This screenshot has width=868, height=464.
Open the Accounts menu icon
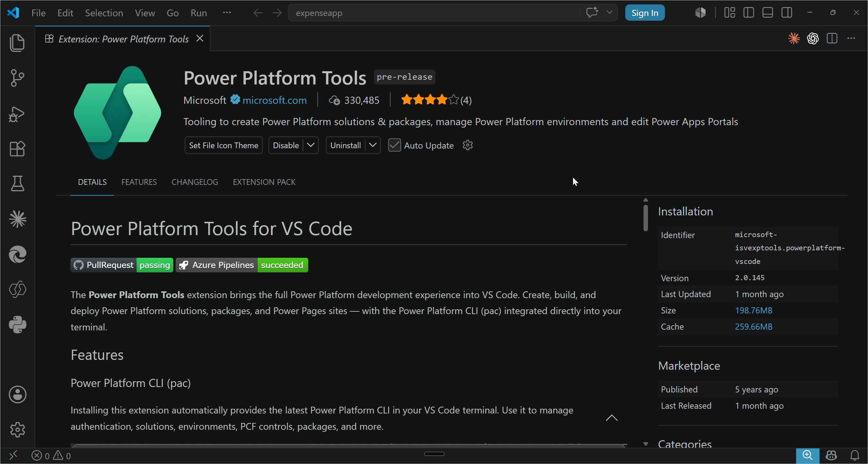(17, 394)
